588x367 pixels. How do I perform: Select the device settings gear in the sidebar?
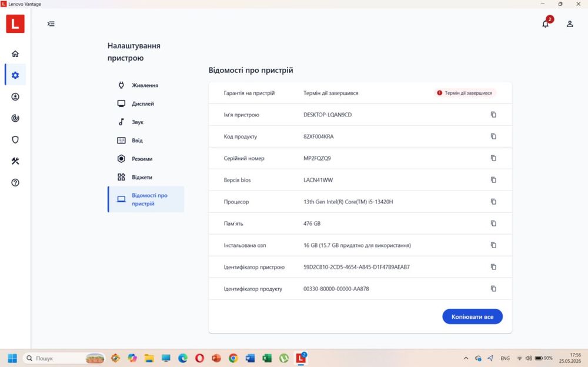click(15, 75)
